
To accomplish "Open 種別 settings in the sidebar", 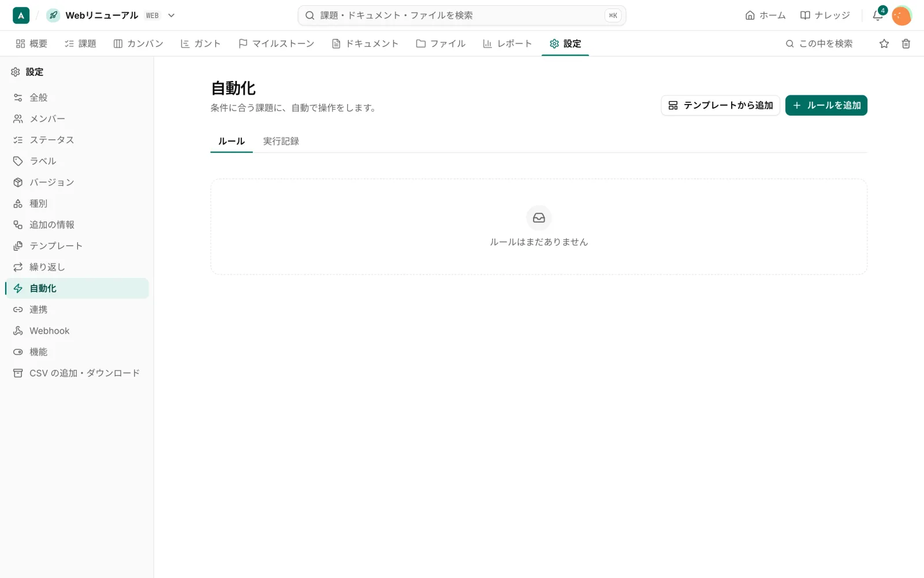I will coord(77,203).
